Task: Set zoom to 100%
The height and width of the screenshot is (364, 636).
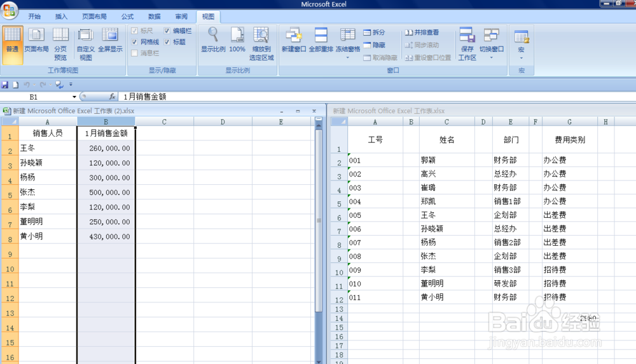Action: click(x=237, y=41)
